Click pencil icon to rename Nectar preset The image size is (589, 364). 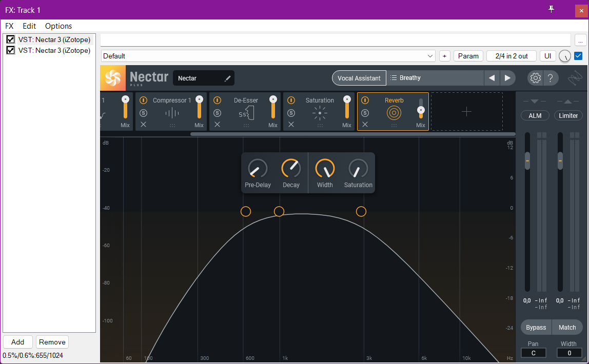click(227, 78)
